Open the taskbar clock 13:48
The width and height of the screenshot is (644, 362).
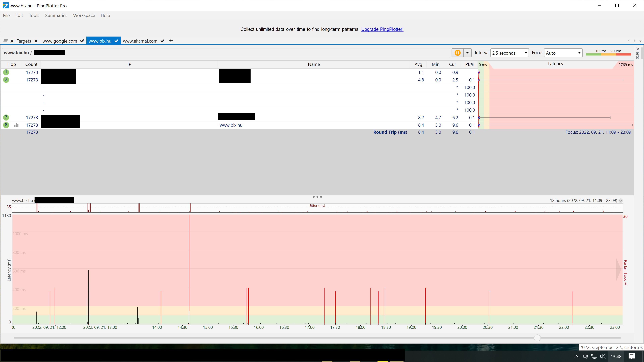[x=616, y=356]
